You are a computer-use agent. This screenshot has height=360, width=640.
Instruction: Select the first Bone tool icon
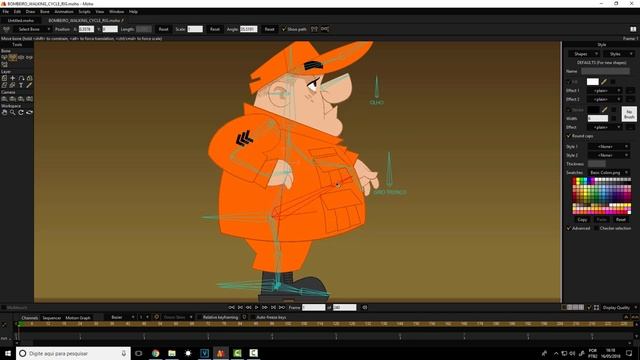(4, 58)
